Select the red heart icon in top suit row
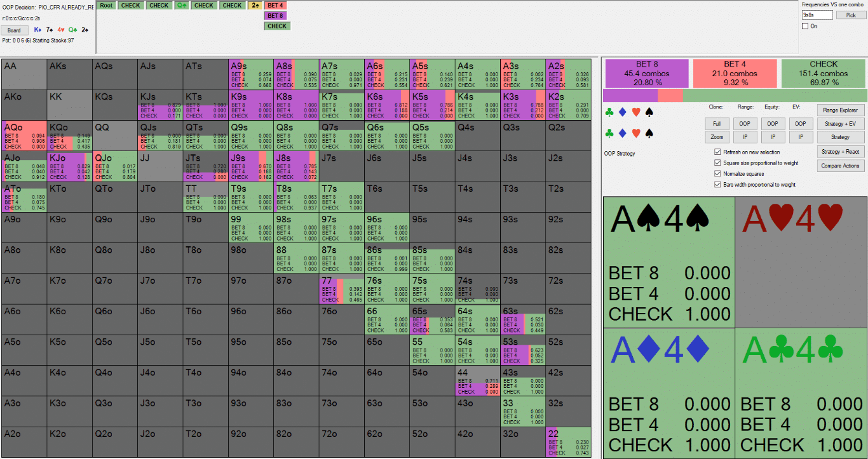Image resolution: width=868 pixels, height=459 pixels. pos(636,112)
